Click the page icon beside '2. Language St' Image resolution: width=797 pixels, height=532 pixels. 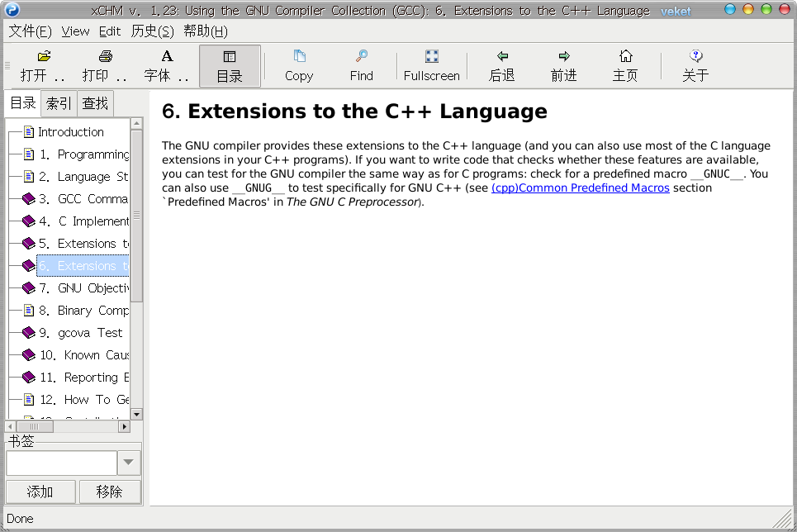(30, 177)
